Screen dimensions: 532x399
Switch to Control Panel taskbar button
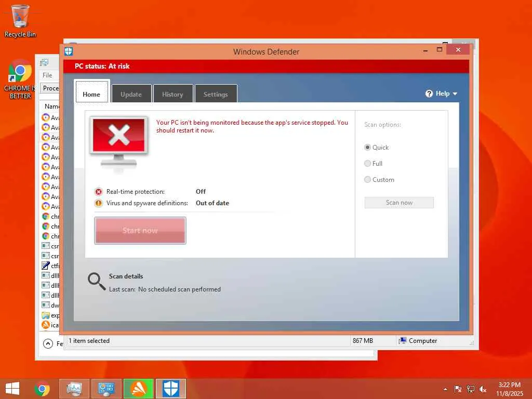106,389
